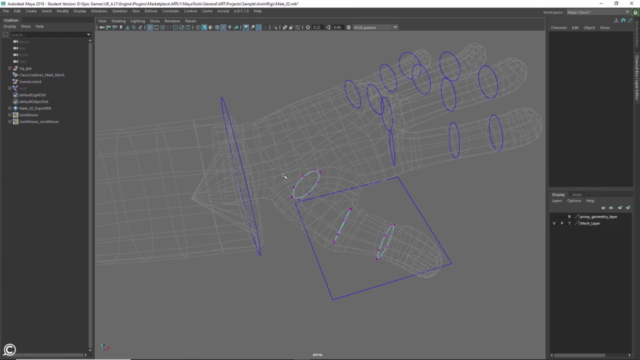The height and width of the screenshot is (360, 640).
Task: Open the Workspace dropdown Maya Classic
Action: [598, 12]
